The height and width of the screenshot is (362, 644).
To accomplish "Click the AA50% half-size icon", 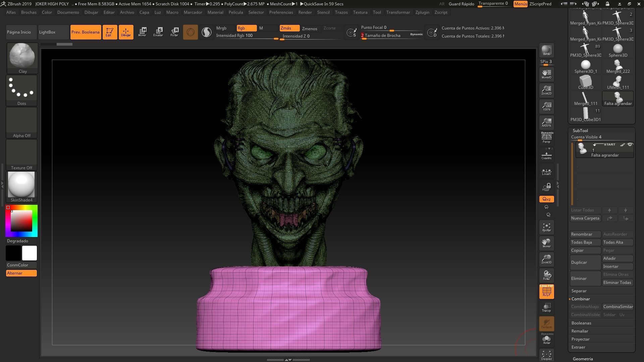I will pyautogui.click(x=546, y=122).
